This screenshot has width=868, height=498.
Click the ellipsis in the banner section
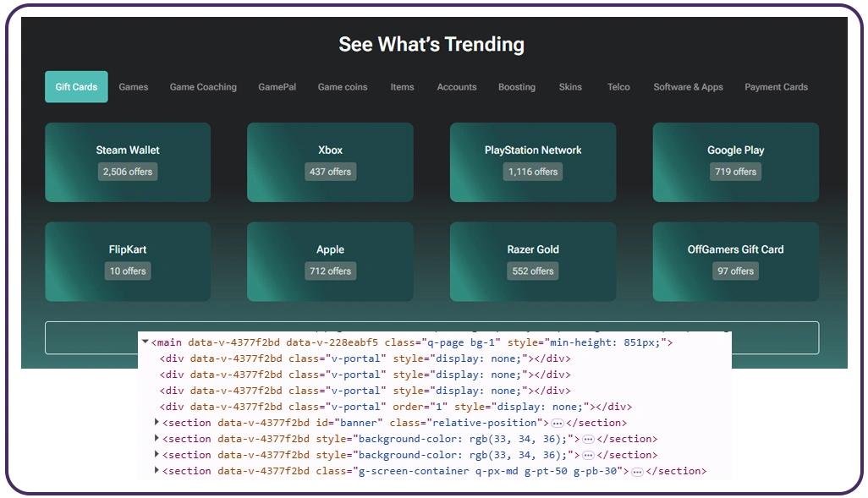557,423
